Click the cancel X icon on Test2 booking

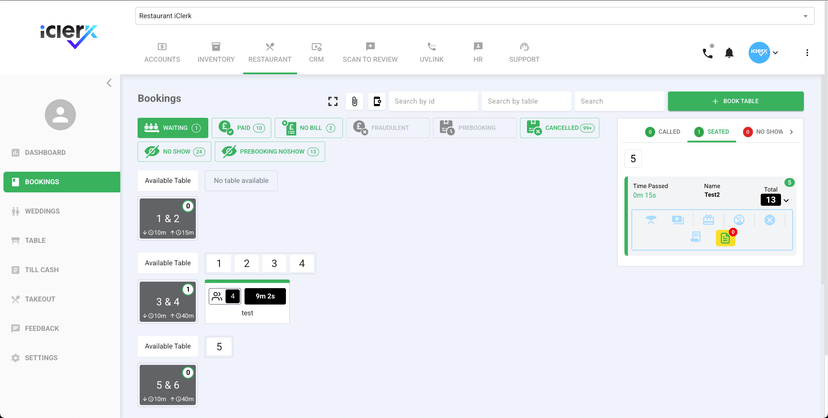tap(769, 220)
